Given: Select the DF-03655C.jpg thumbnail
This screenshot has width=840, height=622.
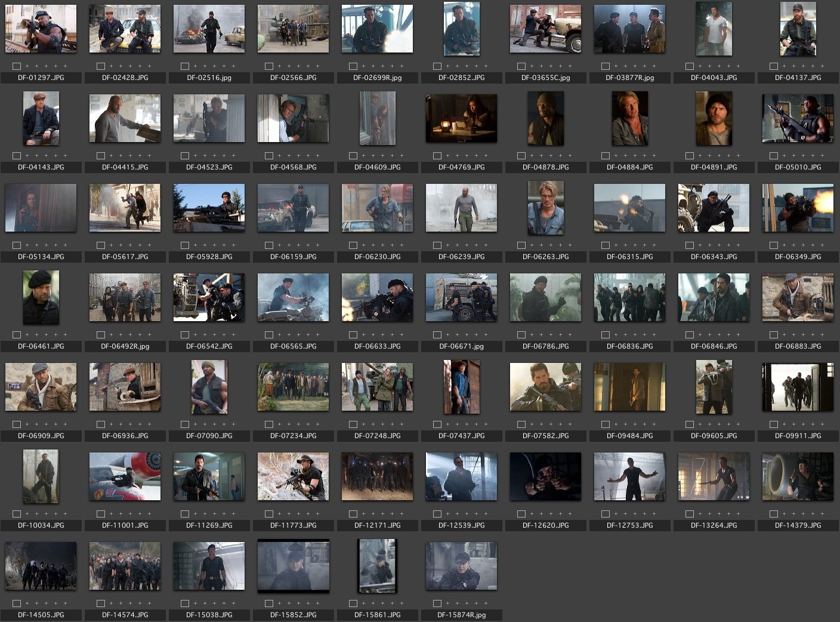Looking at the screenshot, I should click(545, 29).
